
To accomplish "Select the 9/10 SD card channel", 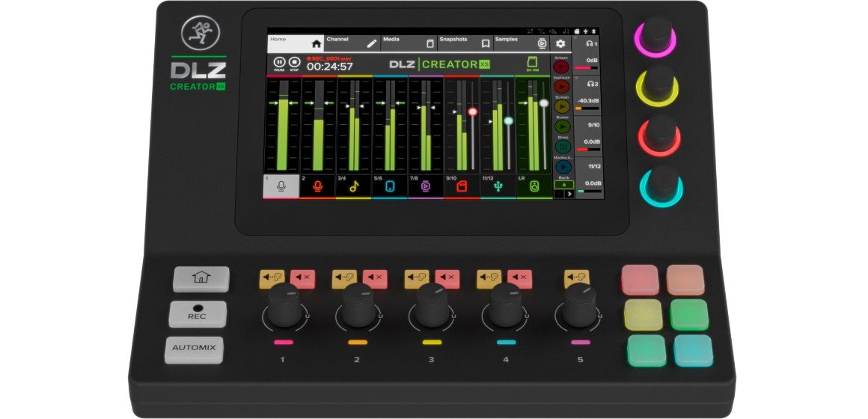I will 462,187.
